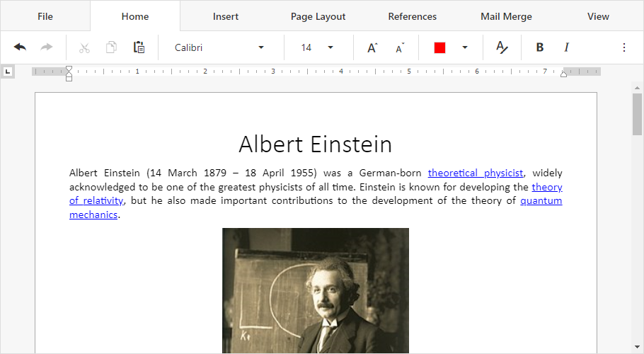The image size is (644, 354).
Task: Open the quantum hyperlink in the paragraph
Action: (541, 200)
